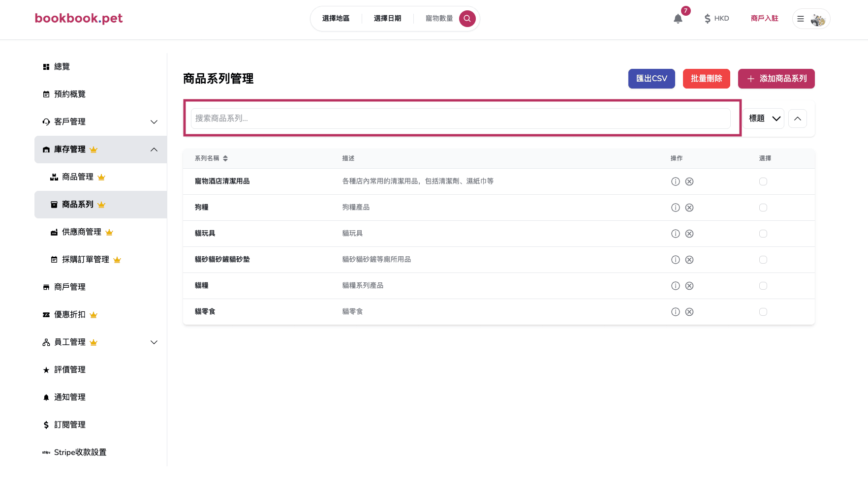Click the HKD currency selector

[x=716, y=19]
